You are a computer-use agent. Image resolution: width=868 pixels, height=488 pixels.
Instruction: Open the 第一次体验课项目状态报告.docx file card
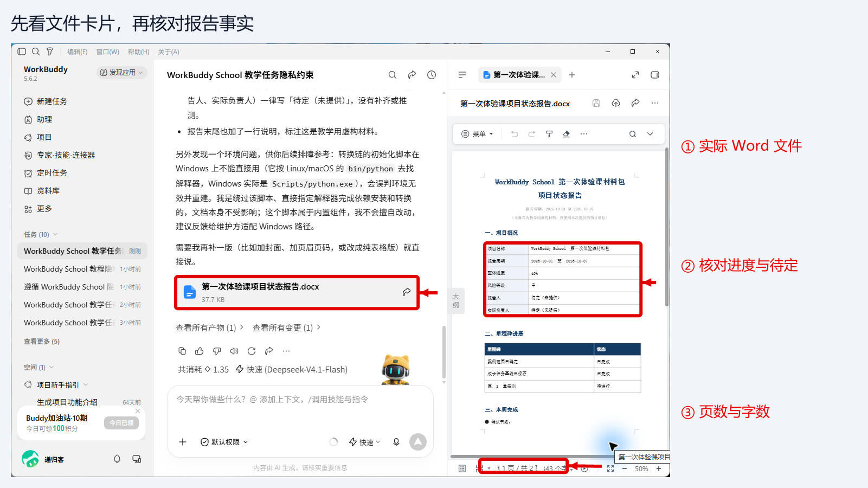click(297, 293)
